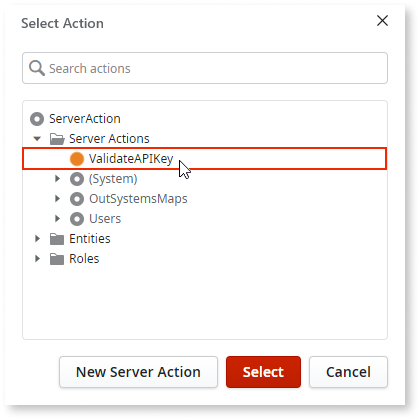Collapse the Server Actions folder arrow
This screenshot has width=420, height=420.
click(x=37, y=139)
